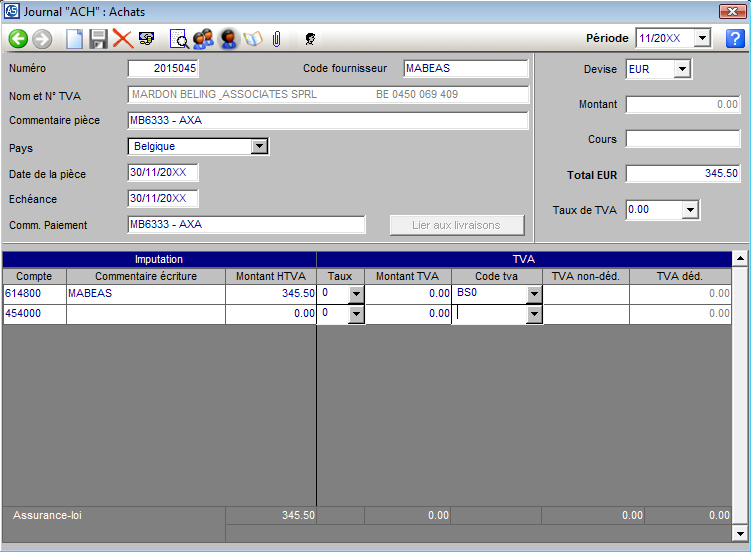Click the grid scrollbar down arrow

pos(740,533)
